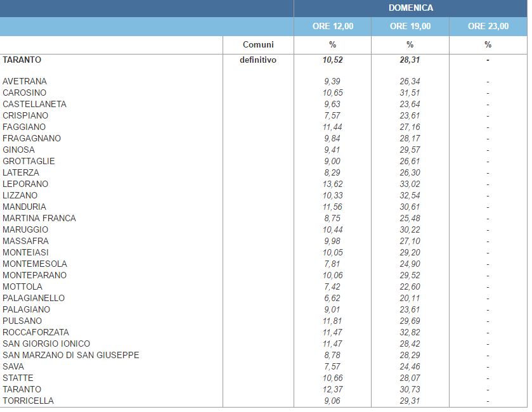Click the LEPORANO 13,62 percentage cell
532x412 pixels.
(x=333, y=184)
